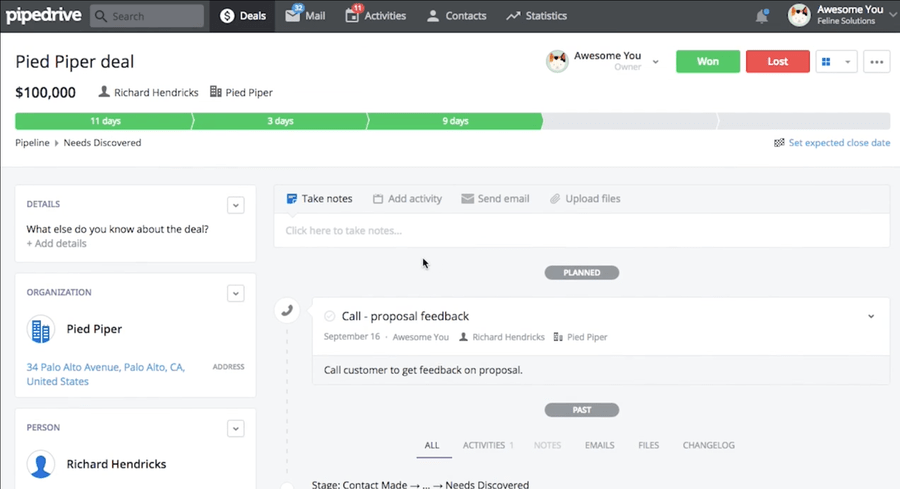
Task: Click the close date flag icon
Action: (x=779, y=143)
